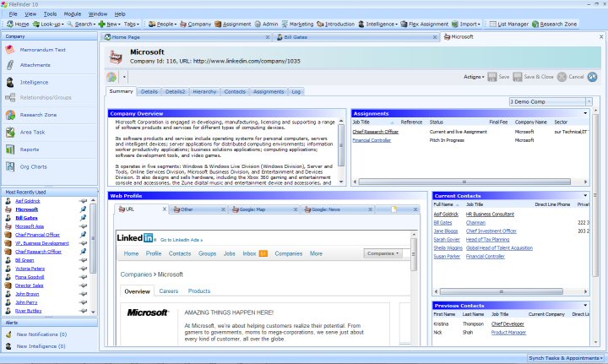Open the Admin toolbar item

[x=266, y=24]
